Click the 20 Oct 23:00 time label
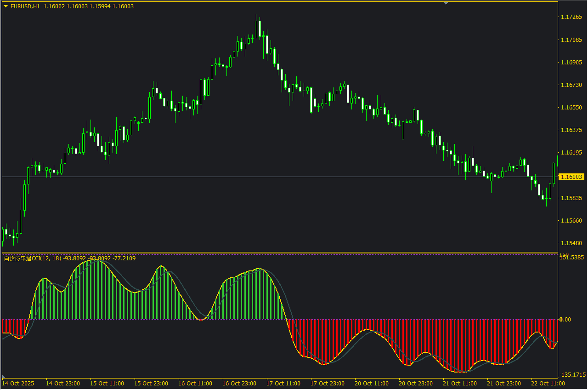Viewport: 588px width, 390px height. 416,383
